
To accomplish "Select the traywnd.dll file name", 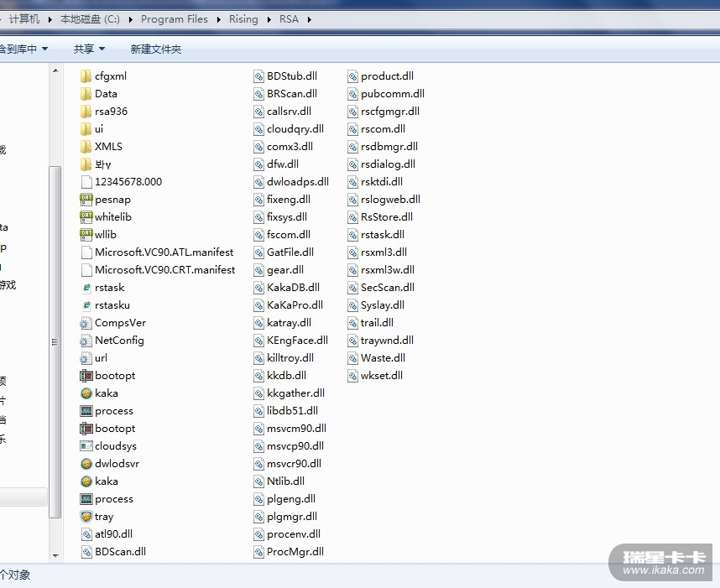I will pos(387,341).
